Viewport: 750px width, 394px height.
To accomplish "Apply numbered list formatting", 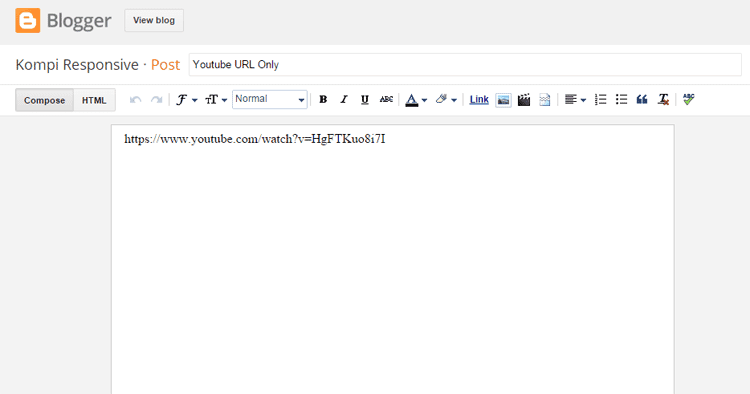I will [600, 99].
